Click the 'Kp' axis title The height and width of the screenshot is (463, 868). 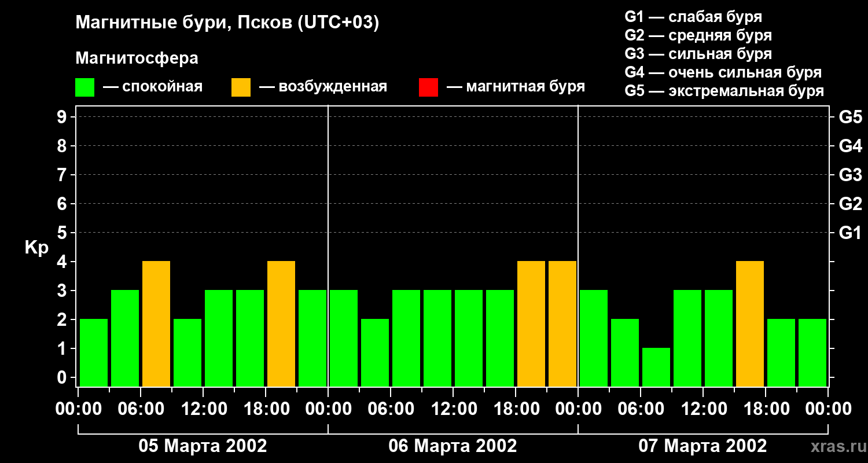pos(36,247)
